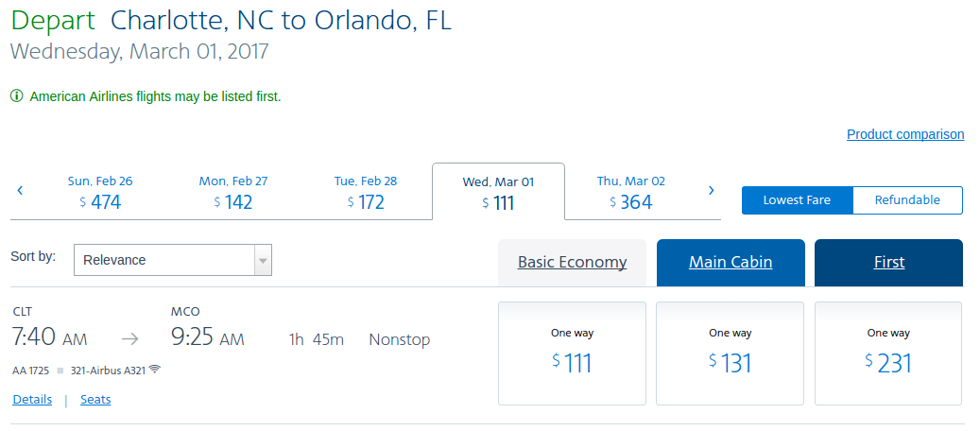Choose the Thu, Mar 02 $364 date
The height and width of the screenshot is (431, 980).
pyautogui.click(x=631, y=191)
